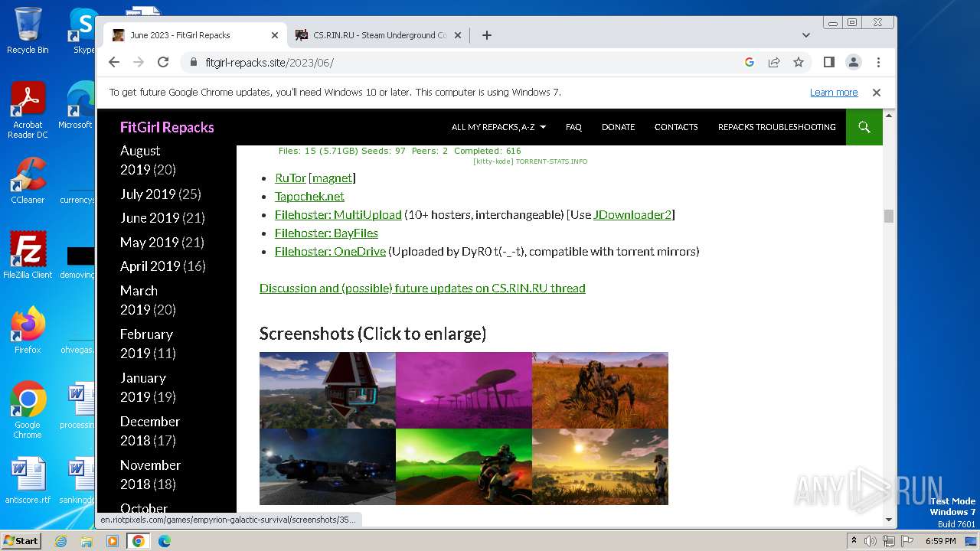Open the antiscore.rtf desktop file
Image resolution: width=980 pixels, height=551 pixels.
[x=28, y=481]
